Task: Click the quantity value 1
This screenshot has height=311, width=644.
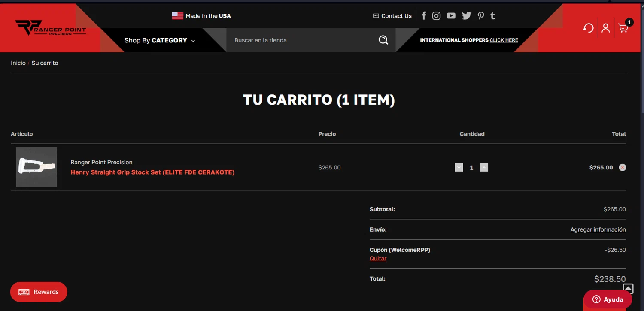Action: 471,168
